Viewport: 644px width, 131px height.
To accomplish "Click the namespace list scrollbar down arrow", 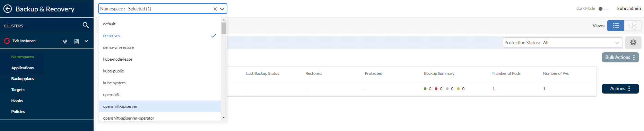I will click(x=224, y=117).
